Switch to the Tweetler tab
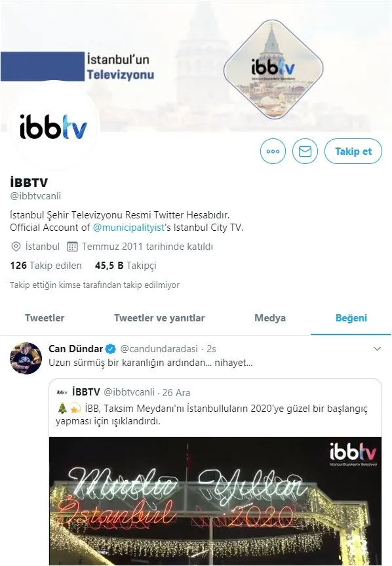The height and width of the screenshot is (566, 392). [x=45, y=318]
